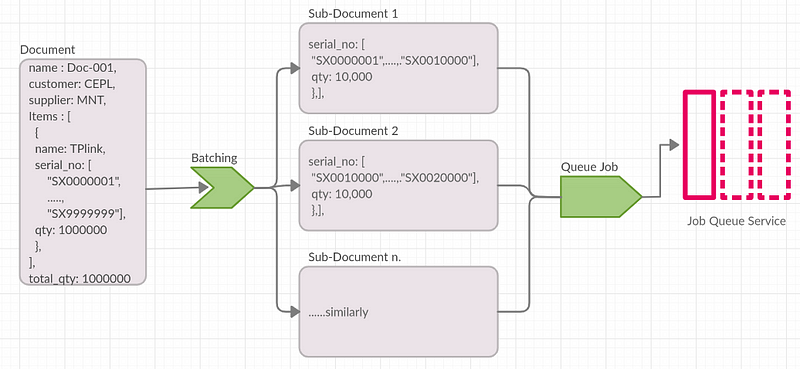Click the 'name: TPlink,' line
This screenshot has height=369, width=800.
click(x=70, y=150)
